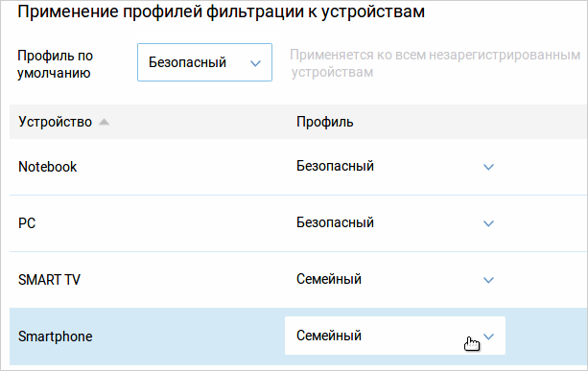Expand the Notebook profile chevron
This screenshot has height=371, width=588.
(488, 167)
